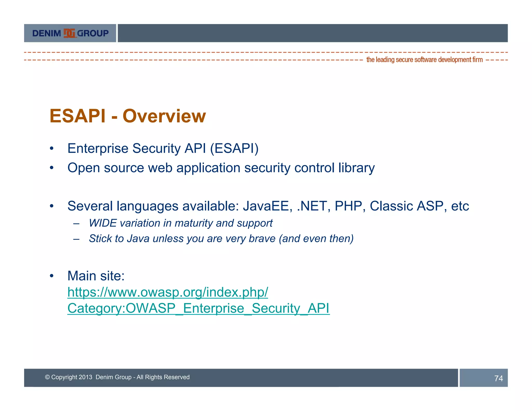Click the Category:OWASP_Enterprise_Security_API link
Image resolution: width=532 pixels, height=411 pixels.
pyautogui.click(x=198, y=308)
